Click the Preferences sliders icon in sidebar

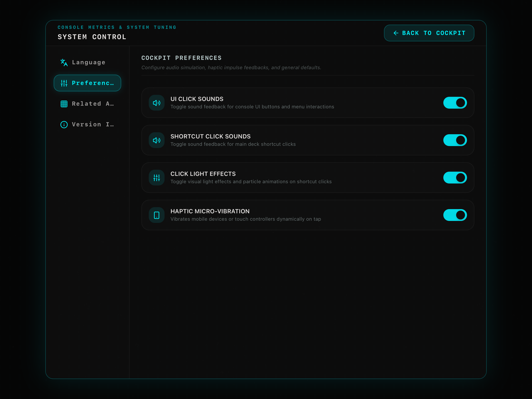[x=64, y=83]
